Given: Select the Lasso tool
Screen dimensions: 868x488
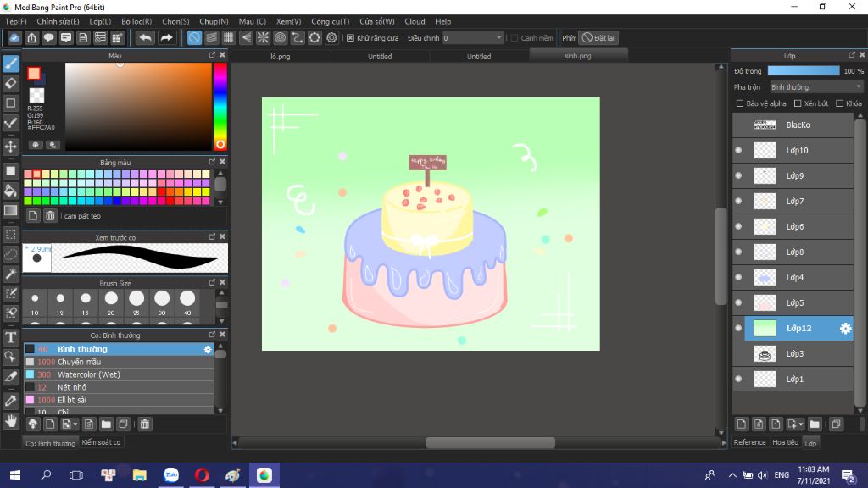Looking at the screenshot, I should (10, 254).
